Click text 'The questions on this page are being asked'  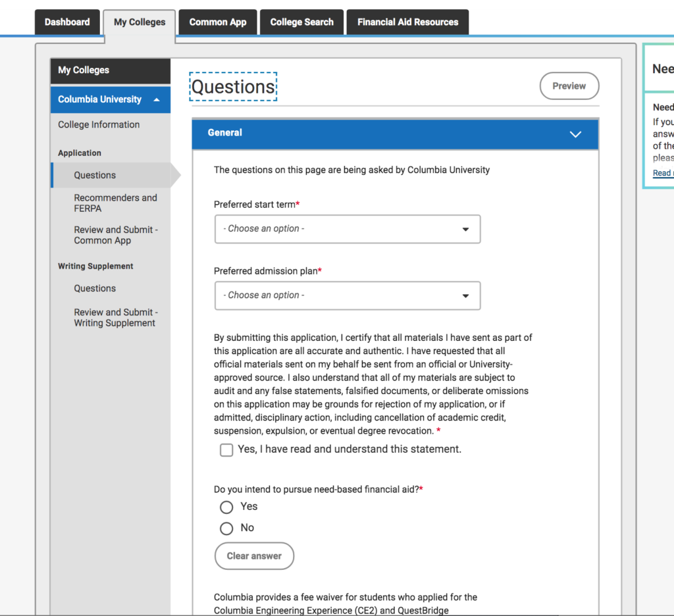point(351,170)
